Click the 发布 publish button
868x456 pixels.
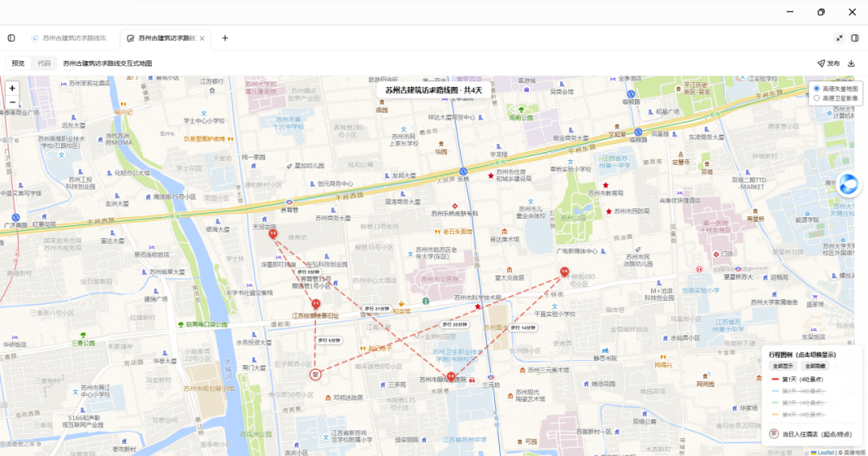click(829, 64)
